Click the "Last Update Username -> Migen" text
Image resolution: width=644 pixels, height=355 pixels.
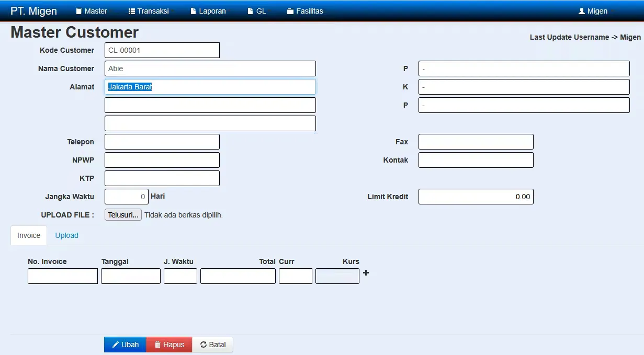585,37
